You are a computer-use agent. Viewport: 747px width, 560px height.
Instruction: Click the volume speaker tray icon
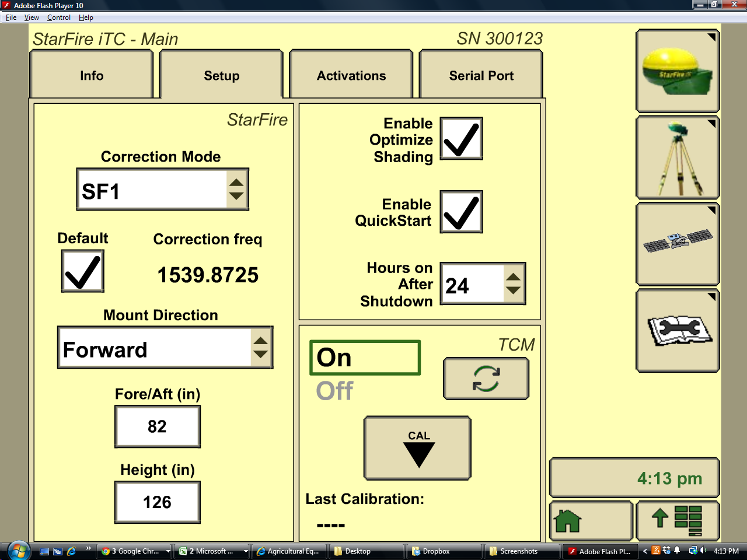click(x=703, y=550)
